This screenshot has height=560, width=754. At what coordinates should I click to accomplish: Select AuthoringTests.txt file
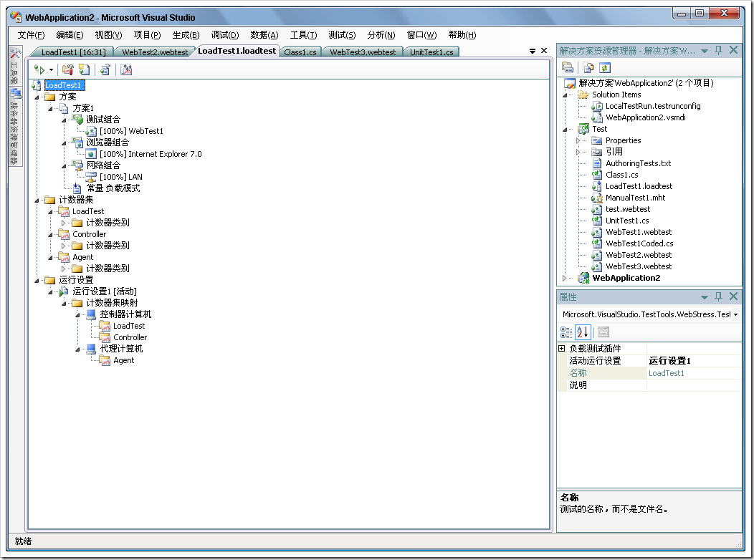point(638,163)
